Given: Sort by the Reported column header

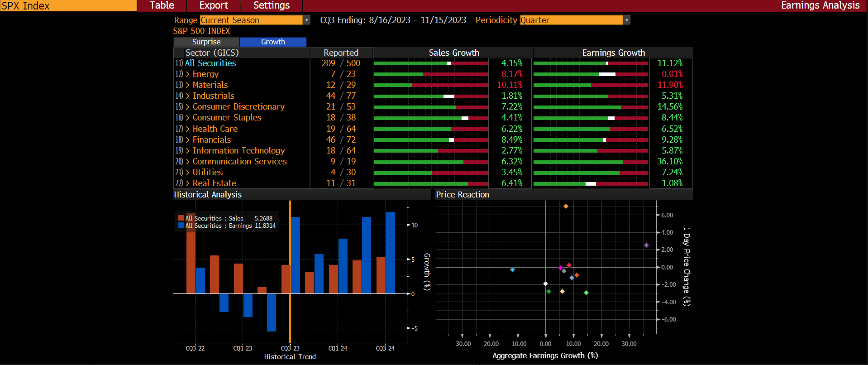Looking at the screenshot, I should pyautogui.click(x=341, y=53).
